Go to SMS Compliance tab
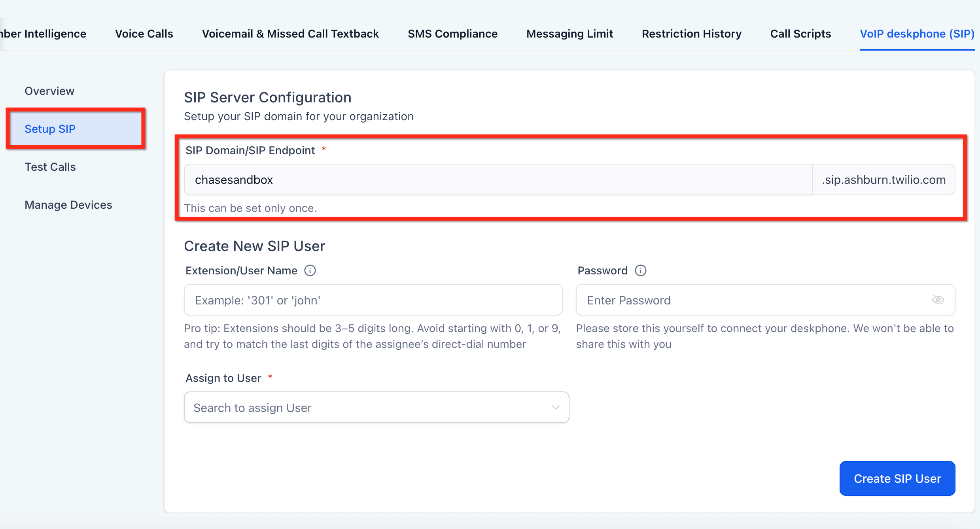Viewport: 980px width, 529px height. [x=452, y=34]
